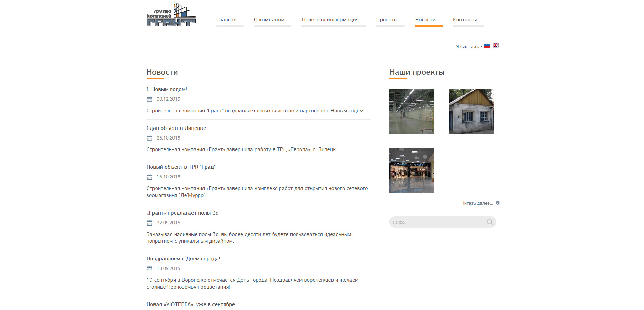Open the Контакты menu item
The height and width of the screenshot is (310, 644).
coord(465,20)
